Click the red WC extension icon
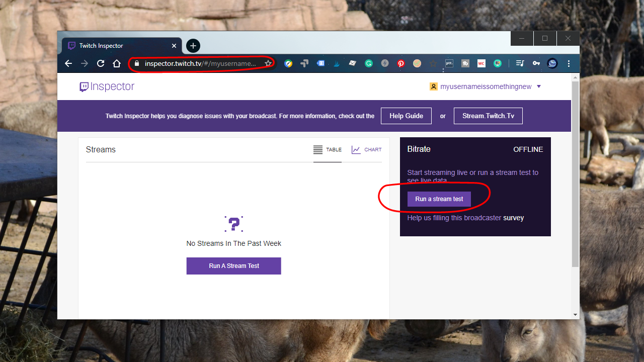The width and height of the screenshot is (644, 362). 481,63
